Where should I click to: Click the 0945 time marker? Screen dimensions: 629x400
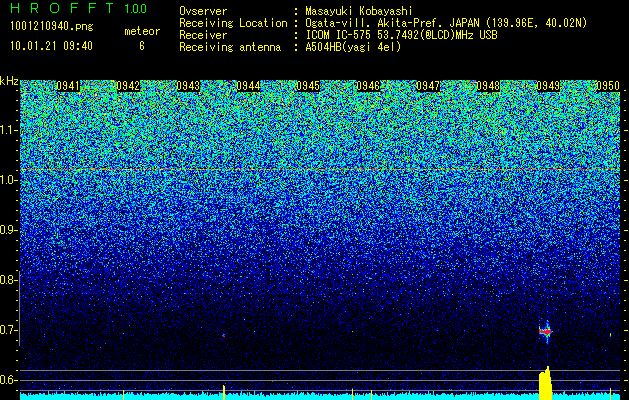coord(308,86)
